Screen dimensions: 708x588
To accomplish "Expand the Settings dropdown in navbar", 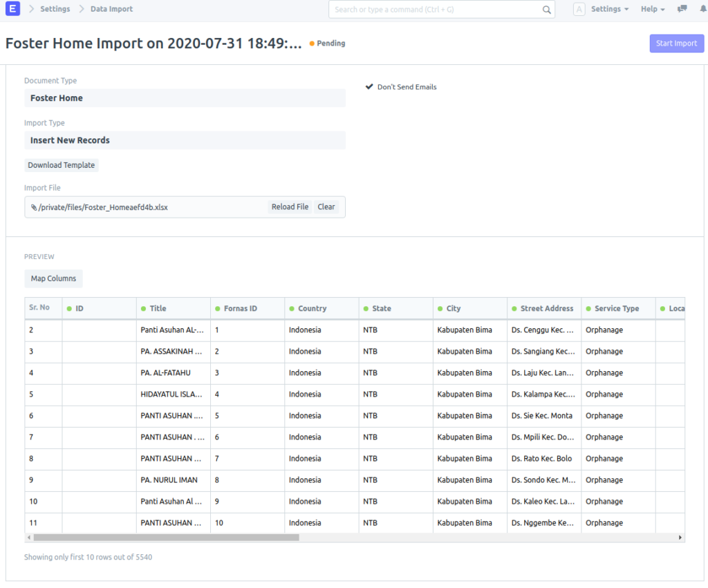I will (x=610, y=9).
